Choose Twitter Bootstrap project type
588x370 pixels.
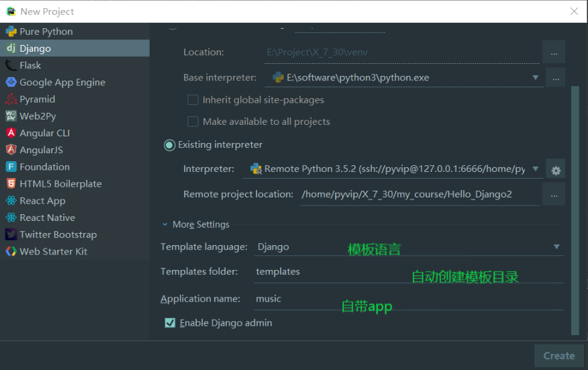coord(75,234)
